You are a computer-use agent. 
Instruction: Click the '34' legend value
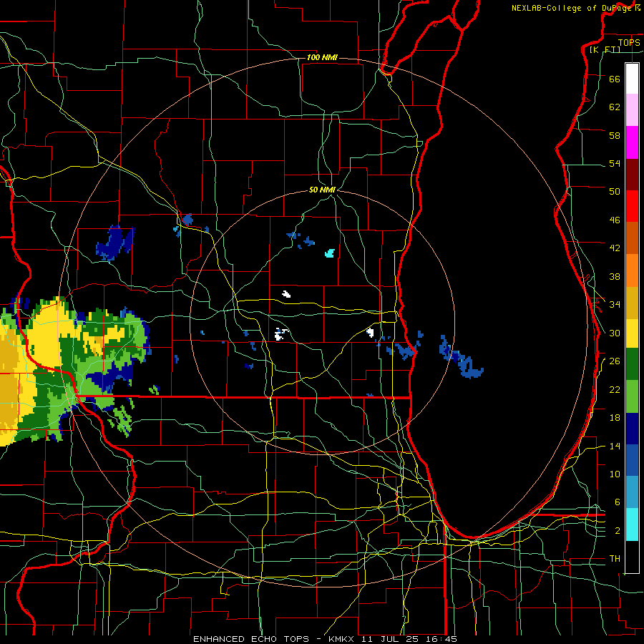pos(615,304)
